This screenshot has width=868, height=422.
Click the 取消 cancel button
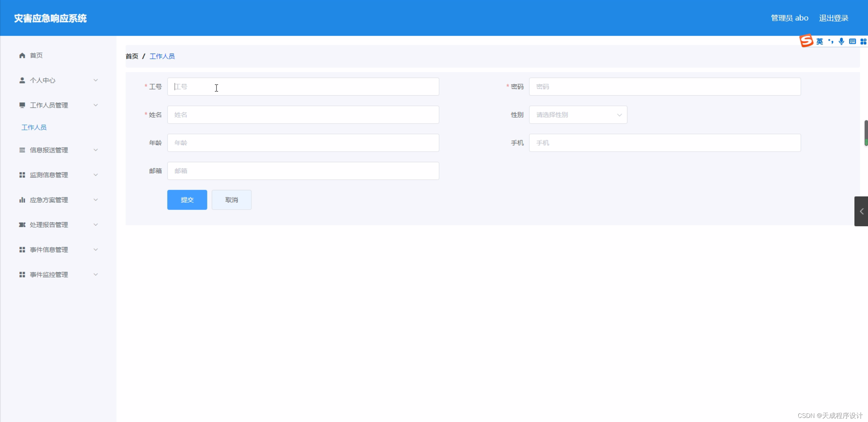[x=231, y=200]
